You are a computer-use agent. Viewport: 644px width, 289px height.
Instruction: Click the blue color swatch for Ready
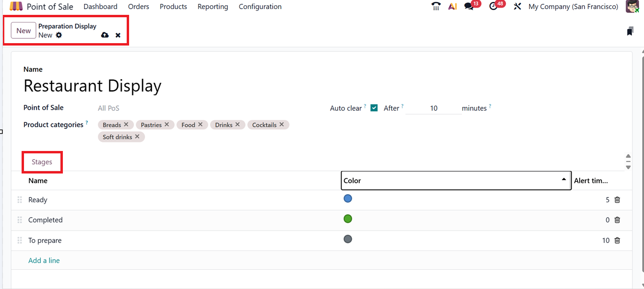348,198
